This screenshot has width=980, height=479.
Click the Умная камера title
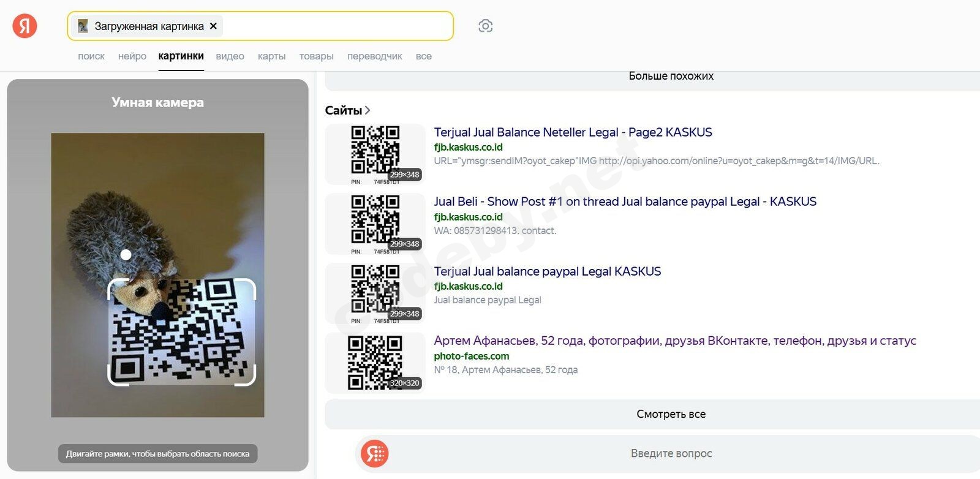pyautogui.click(x=158, y=102)
